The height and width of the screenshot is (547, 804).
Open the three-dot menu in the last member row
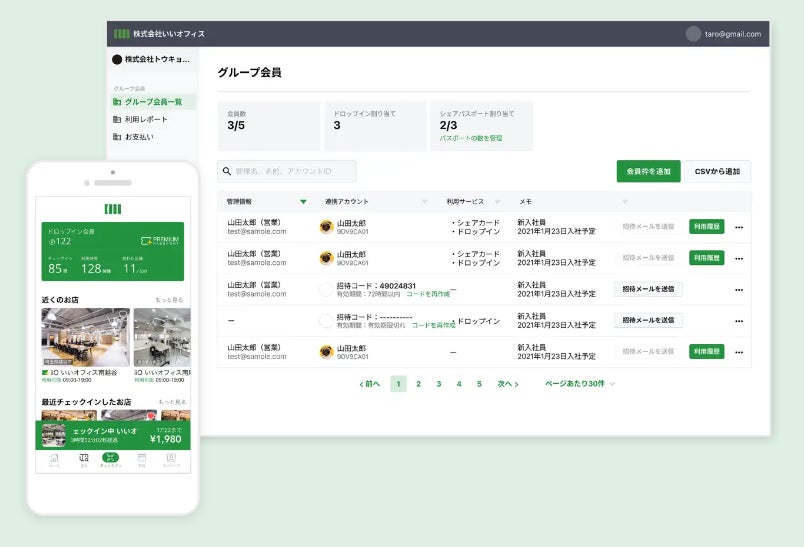click(739, 352)
